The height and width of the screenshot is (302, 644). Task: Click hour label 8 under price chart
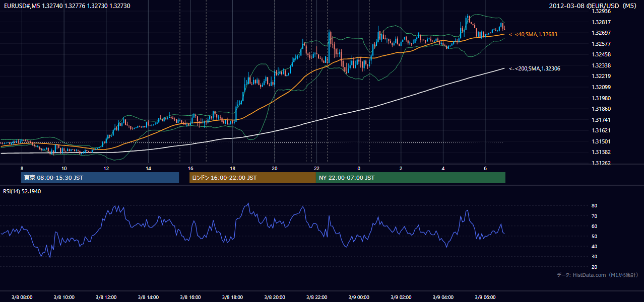pyautogui.click(x=22, y=168)
